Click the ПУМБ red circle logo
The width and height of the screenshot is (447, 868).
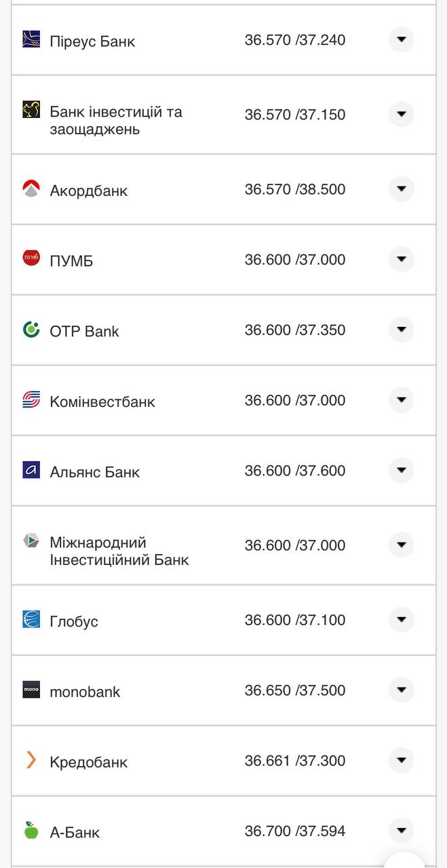[31, 258]
